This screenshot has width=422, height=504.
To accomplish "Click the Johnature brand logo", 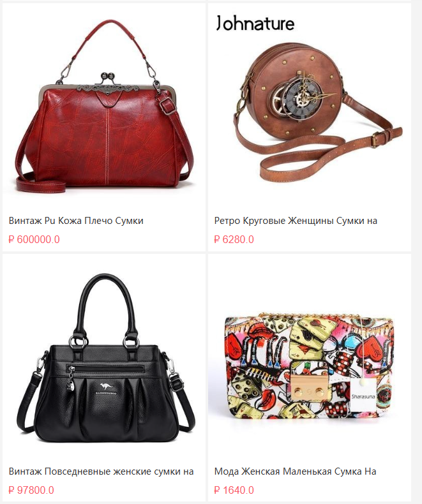I will 255,23.
